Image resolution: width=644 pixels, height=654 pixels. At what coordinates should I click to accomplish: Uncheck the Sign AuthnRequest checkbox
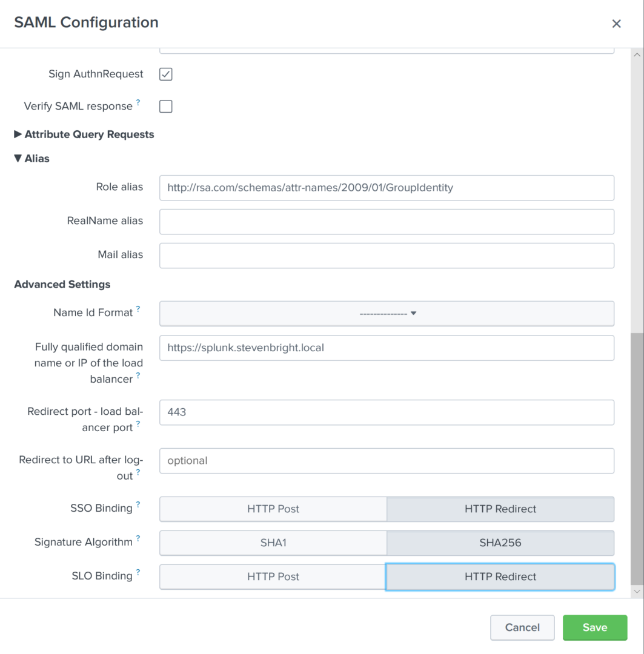pyautogui.click(x=165, y=74)
